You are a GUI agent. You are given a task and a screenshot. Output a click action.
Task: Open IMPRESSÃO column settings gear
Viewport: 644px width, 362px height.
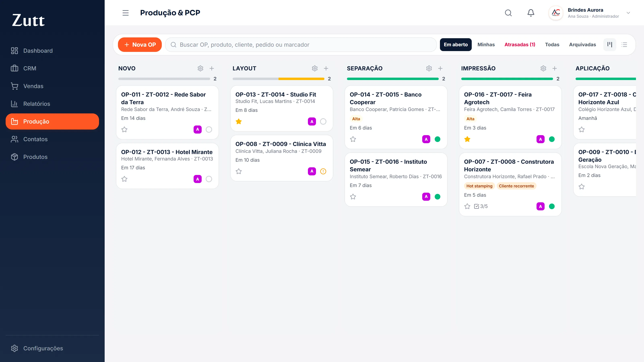543,68
